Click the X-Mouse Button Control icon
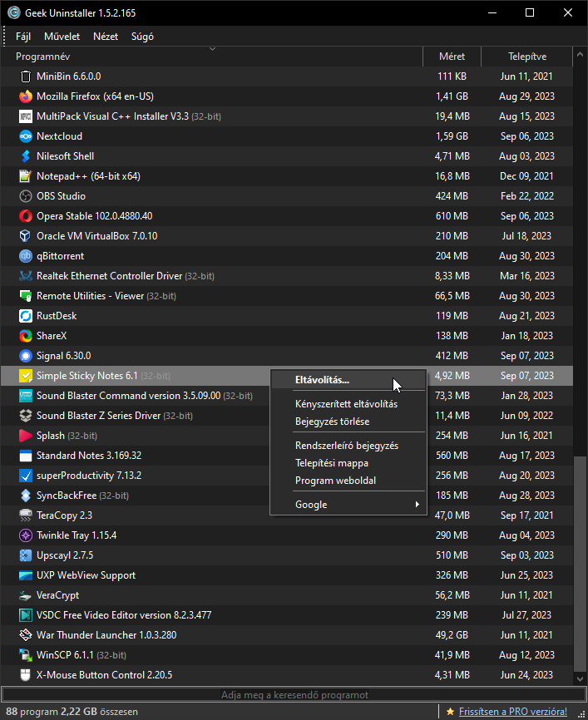 click(26, 675)
